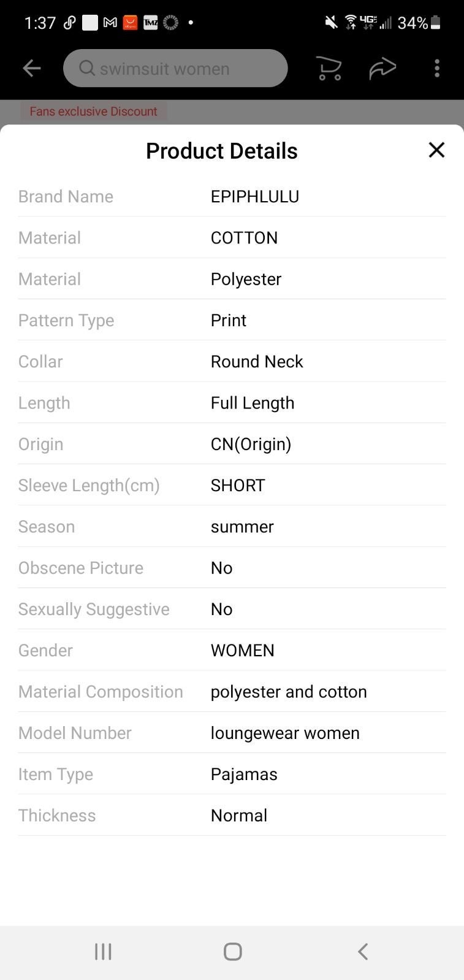Open the three-dot overflow menu
Viewport: 464px width, 980px height.
click(x=437, y=68)
